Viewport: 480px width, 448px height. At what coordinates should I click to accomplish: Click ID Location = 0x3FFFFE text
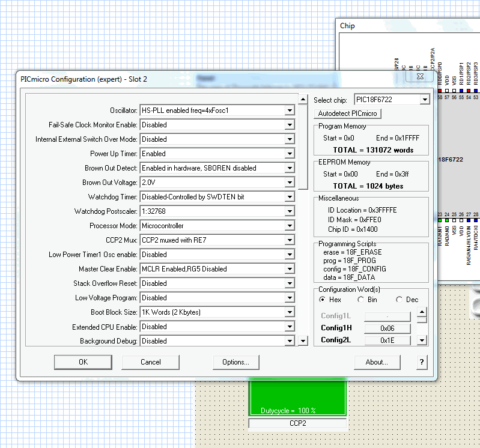(x=362, y=210)
